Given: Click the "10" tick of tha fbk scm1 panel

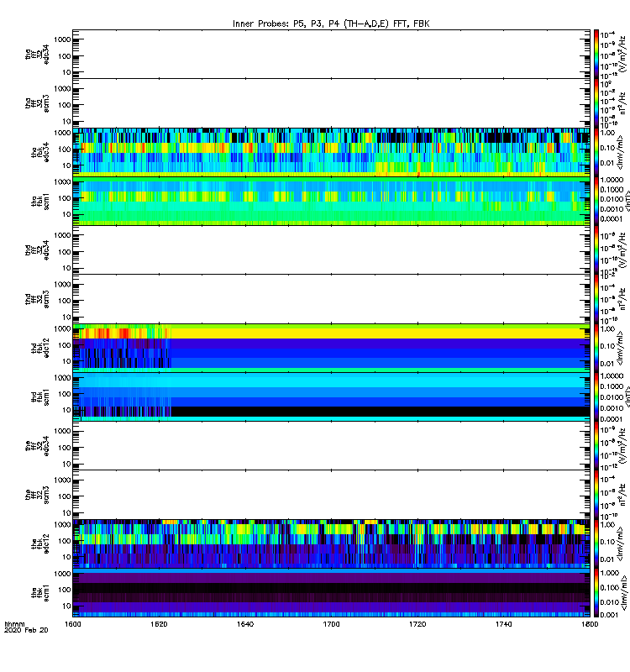Looking at the screenshot, I should [67, 214].
